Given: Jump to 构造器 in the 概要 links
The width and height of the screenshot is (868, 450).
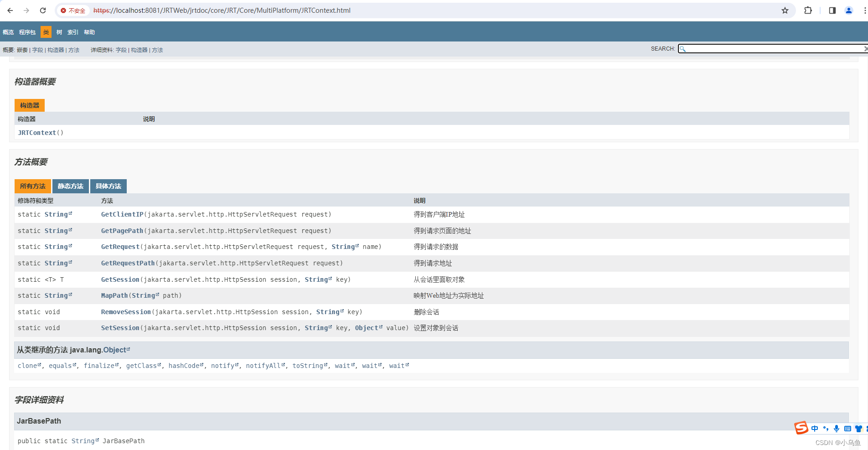Looking at the screenshot, I should [56, 50].
